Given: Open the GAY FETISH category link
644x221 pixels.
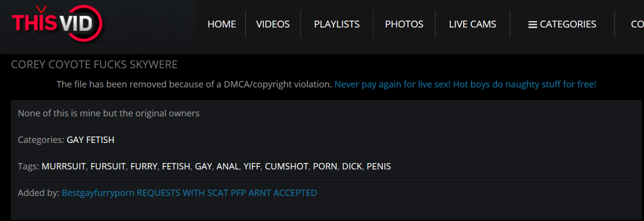Looking at the screenshot, I should point(90,140).
